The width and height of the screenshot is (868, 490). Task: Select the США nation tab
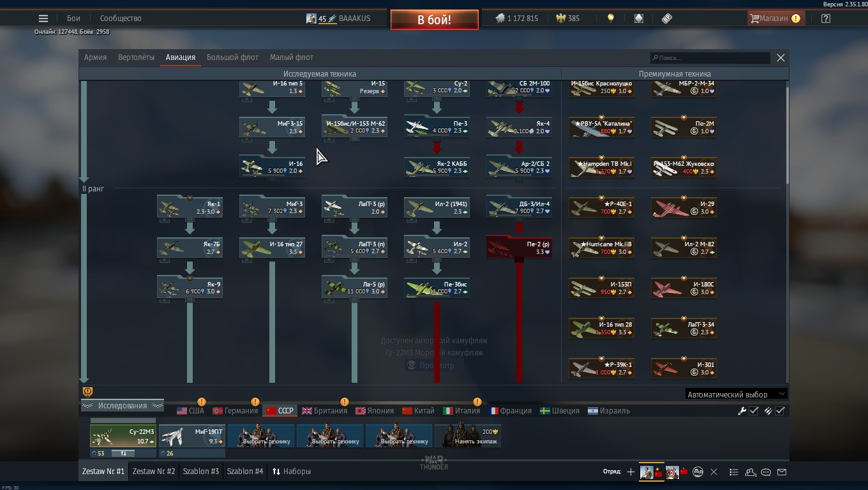tap(190, 411)
